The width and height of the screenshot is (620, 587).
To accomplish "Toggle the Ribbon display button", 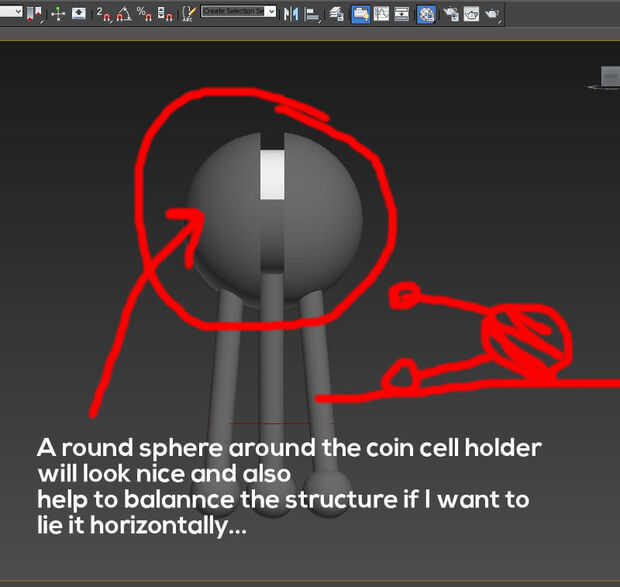I will tap(361, 15).
